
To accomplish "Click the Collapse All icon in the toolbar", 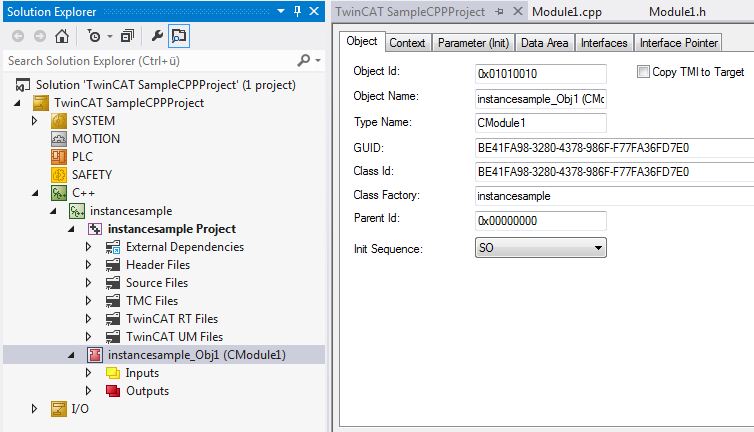I will click(127, 36).
